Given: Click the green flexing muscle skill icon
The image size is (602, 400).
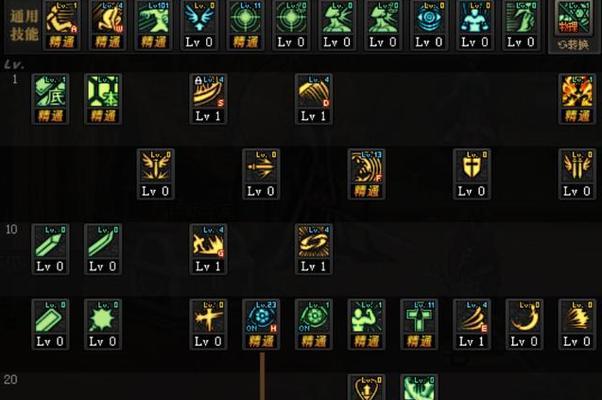Looking at the screenshot, I should coord(366,316).
